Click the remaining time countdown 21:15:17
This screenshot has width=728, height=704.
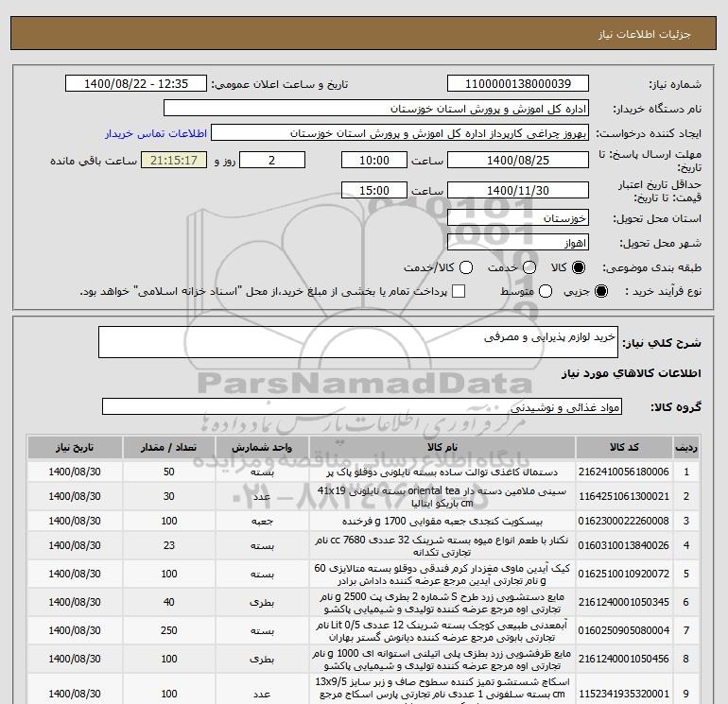tap(174, 161)
